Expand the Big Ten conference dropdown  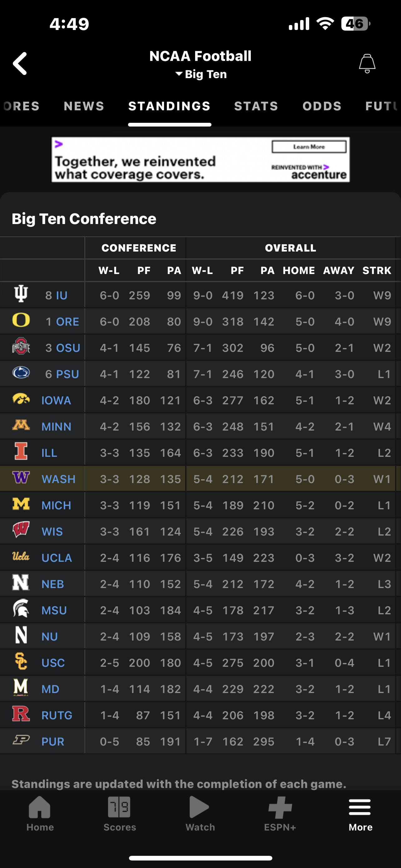coord(201,74)
